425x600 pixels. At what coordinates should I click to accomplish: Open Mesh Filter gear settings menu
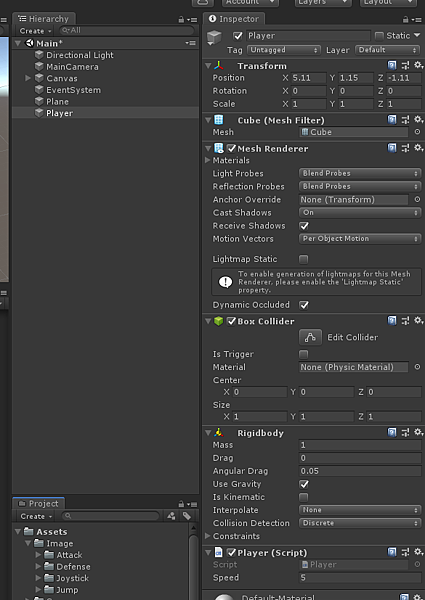click(x=418, y=120)
